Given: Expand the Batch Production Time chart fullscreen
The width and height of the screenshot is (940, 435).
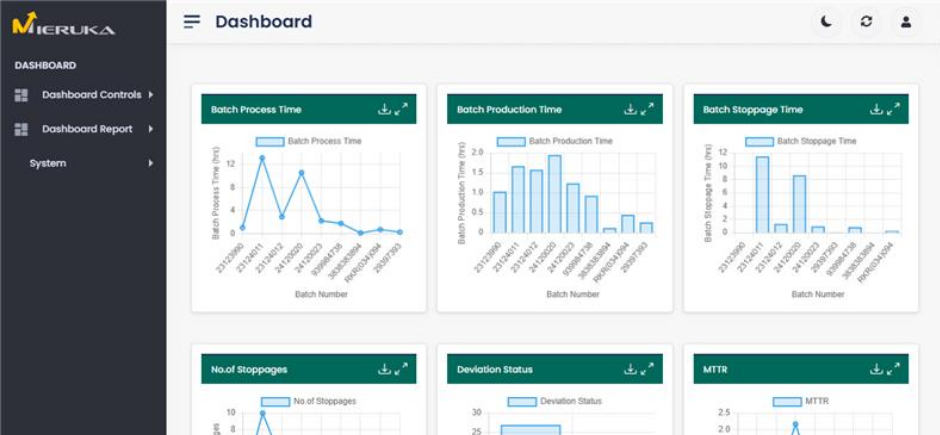Looking at the screenshot, I should [x=647, y=109].
